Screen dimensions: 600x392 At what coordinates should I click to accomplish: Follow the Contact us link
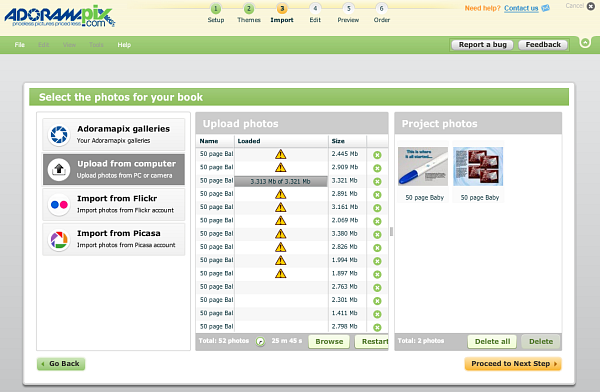pos(521,8)
